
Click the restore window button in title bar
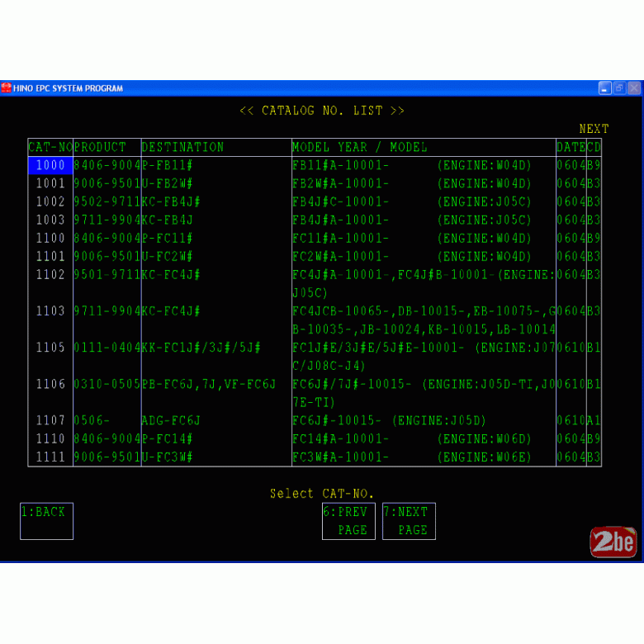pyautogui.click(x=619, y=88)
